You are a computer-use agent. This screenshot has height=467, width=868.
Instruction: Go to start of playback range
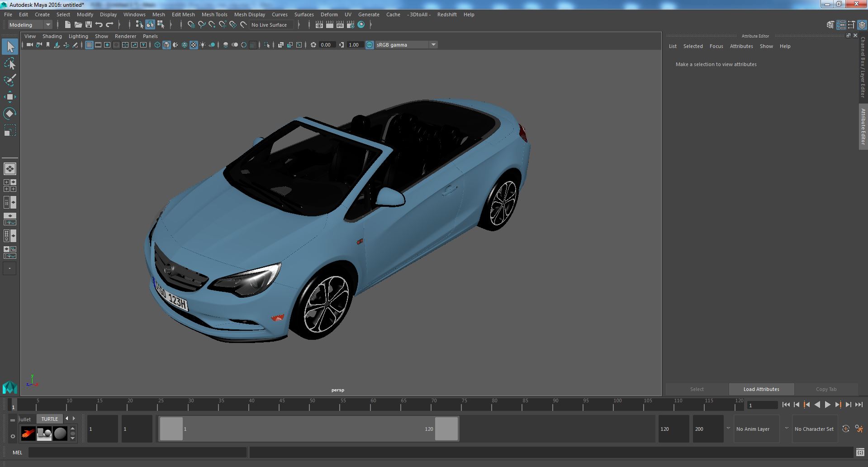786,405
